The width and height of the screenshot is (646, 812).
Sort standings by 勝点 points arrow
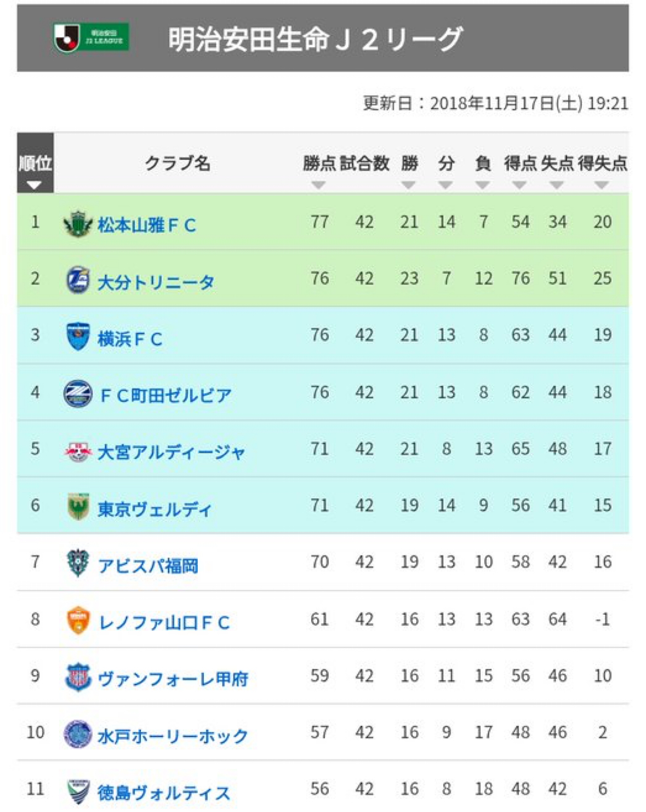[x=318, y=185]
